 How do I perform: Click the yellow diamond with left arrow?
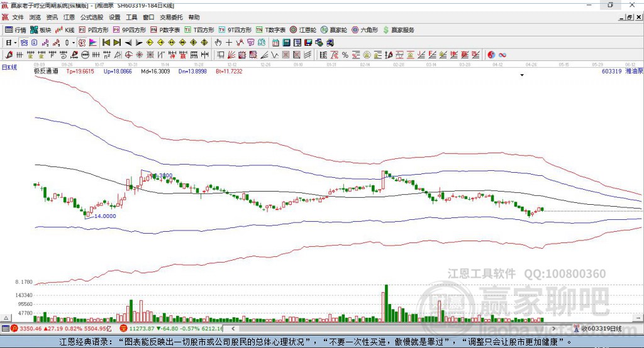(x=150, y=43)
